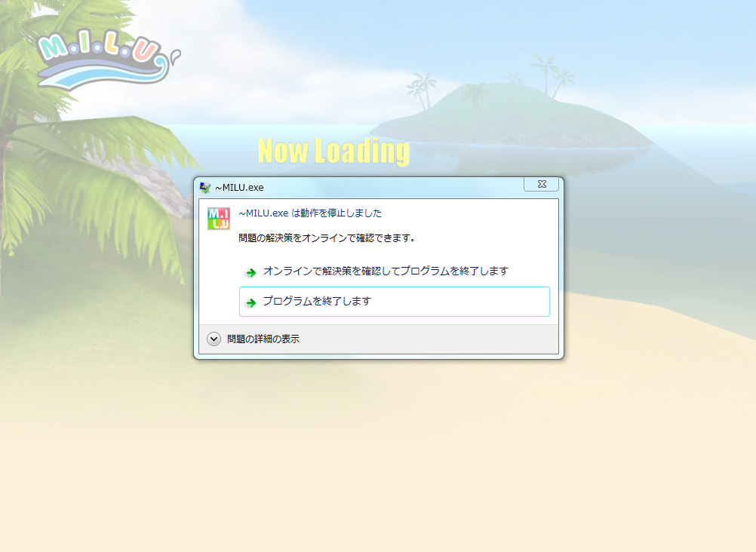Click the ~MILU.exe dialog title text

[240, 188]
